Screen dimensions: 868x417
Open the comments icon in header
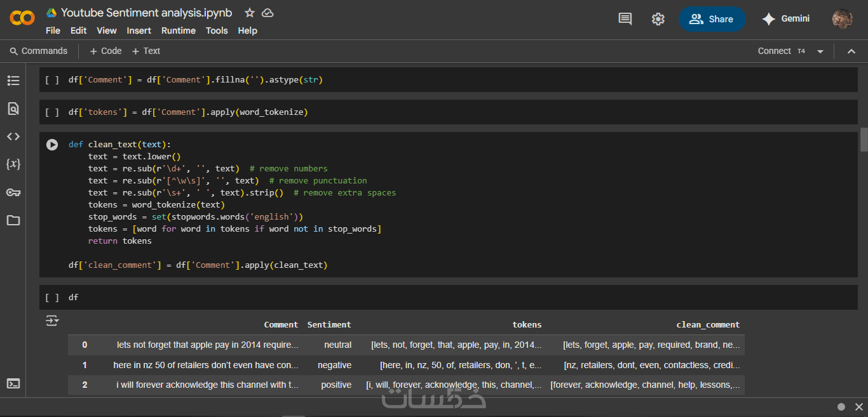625,19
